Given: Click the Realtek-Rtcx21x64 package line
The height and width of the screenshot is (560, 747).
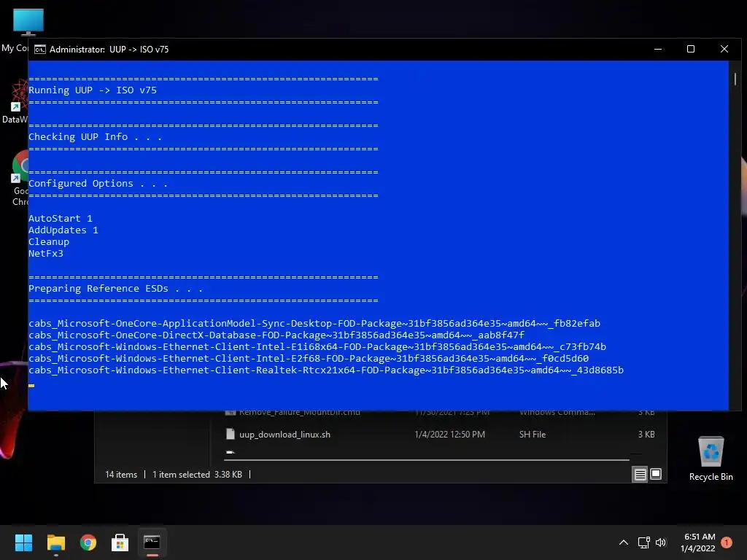Looking at the screenshot, I should [x=326, y=370].
